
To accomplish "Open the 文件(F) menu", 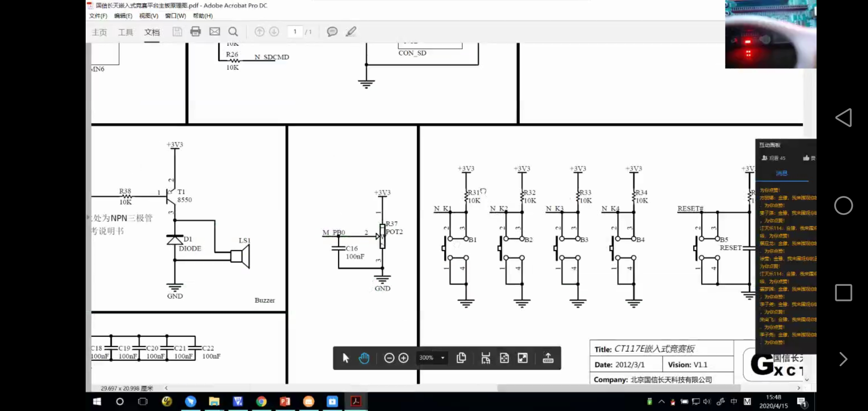I will click(98, 16).
